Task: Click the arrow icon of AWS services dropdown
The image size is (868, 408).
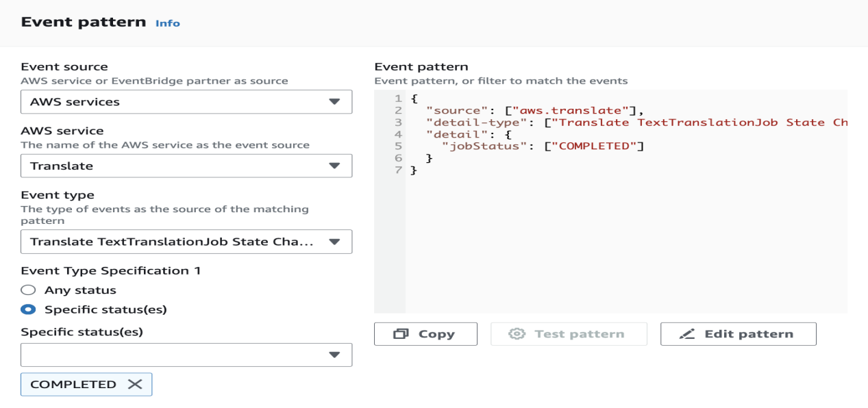Action: [x=334, y=102]
